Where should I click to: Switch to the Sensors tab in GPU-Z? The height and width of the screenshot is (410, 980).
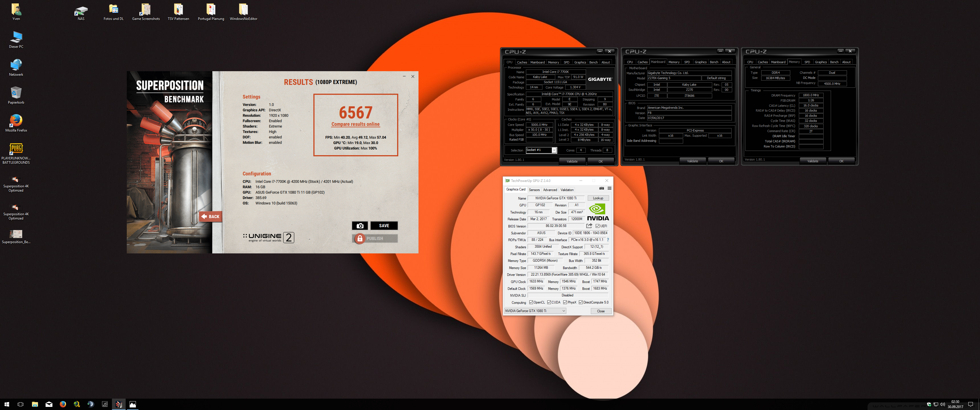(x=534, y=190)
